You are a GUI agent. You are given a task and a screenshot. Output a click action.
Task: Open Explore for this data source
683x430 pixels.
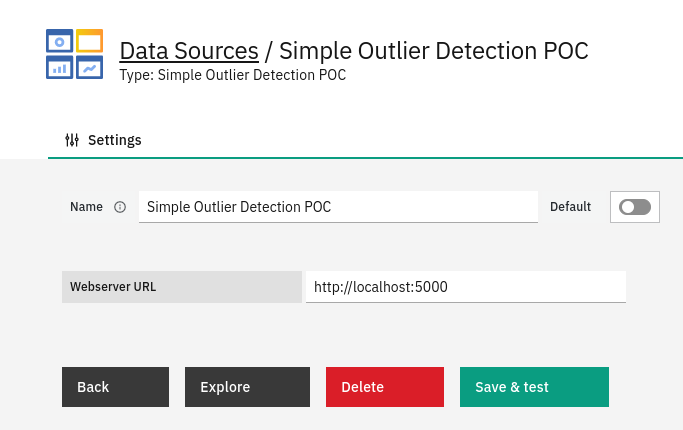247,387
